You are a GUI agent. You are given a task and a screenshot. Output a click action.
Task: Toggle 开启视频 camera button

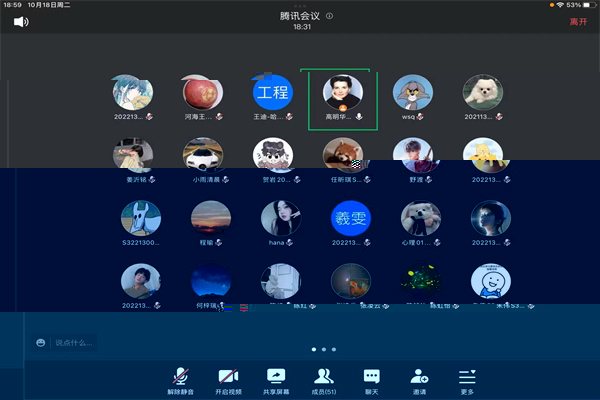[x=228, y=381]
